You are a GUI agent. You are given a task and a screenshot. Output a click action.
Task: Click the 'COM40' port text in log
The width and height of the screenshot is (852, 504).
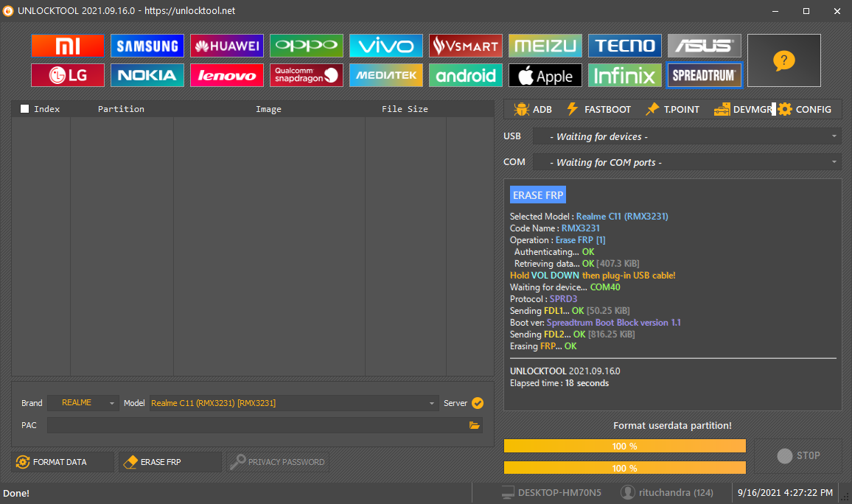605,287
